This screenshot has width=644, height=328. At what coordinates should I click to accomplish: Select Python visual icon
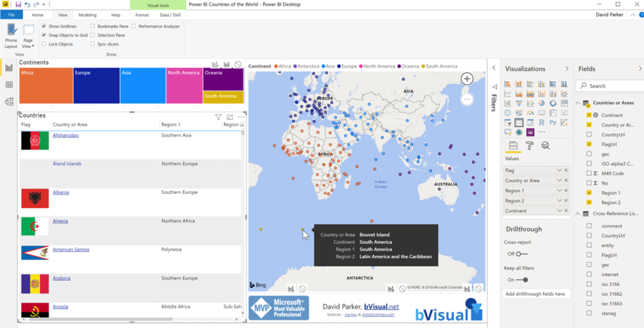553,123
